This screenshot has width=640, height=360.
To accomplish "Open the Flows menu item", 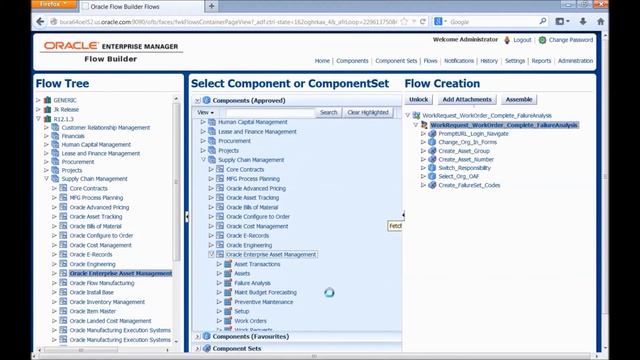I will tap(430, 61).
